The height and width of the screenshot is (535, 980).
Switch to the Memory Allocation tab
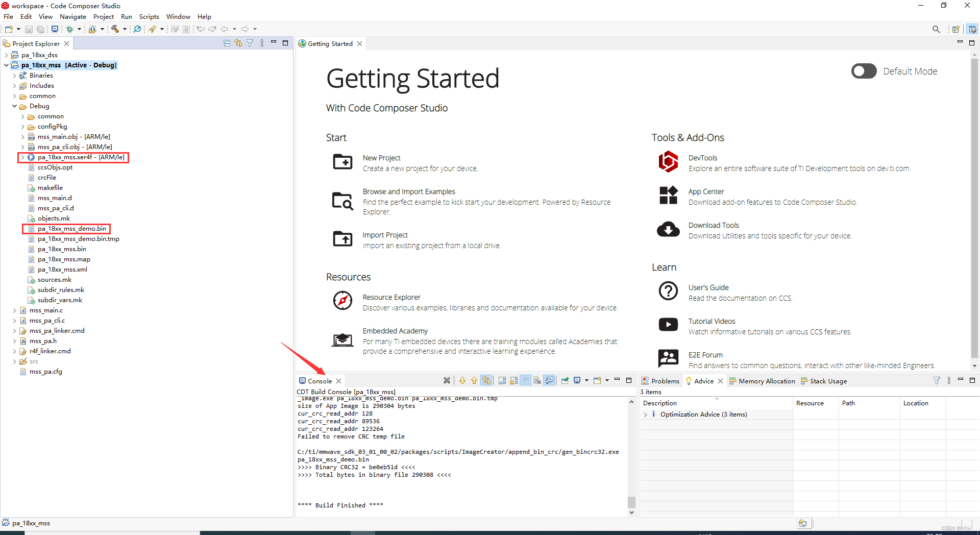coord(763,381)
